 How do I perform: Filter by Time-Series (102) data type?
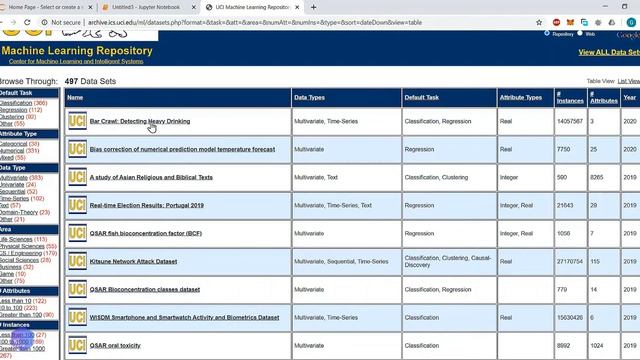[x=14, y=198]
